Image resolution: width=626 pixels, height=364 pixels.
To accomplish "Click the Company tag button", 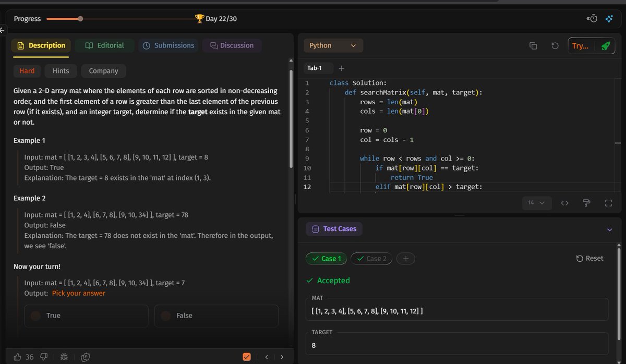I will pyautogui.click(x=103, y=71).
